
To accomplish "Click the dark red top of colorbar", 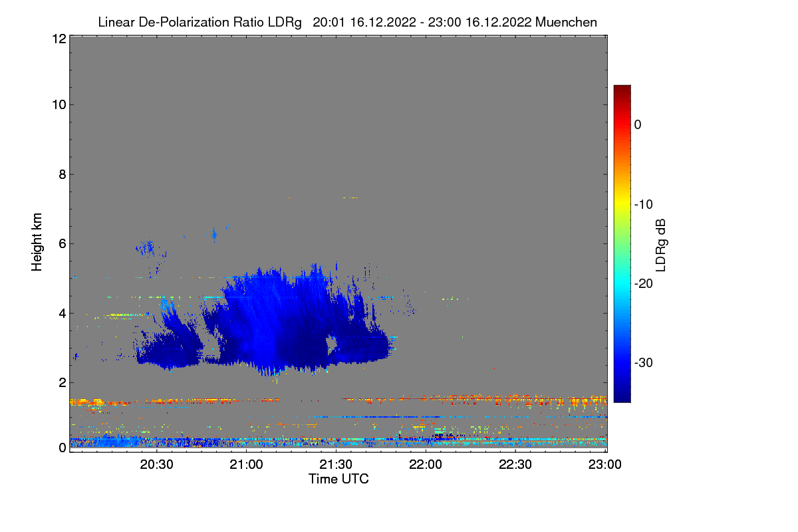I will pyautogui.click(x=622, y=90).
